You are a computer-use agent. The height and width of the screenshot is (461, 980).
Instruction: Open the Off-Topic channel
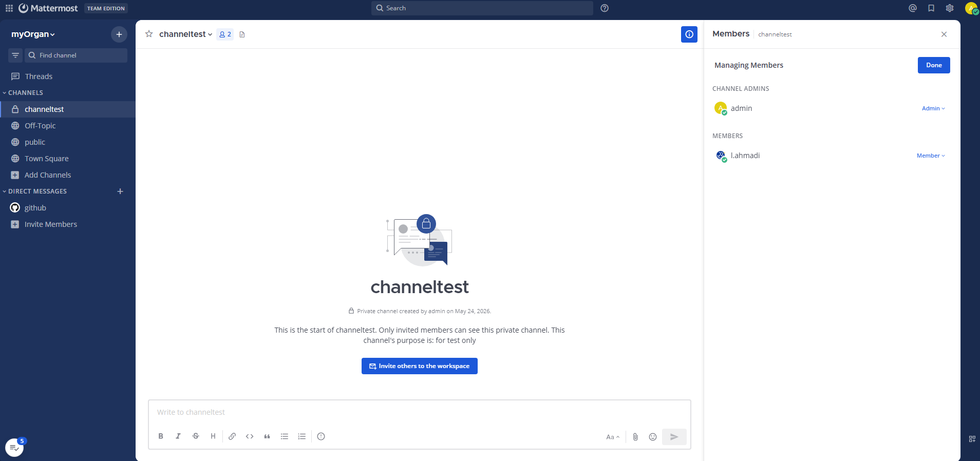(68, 126)
